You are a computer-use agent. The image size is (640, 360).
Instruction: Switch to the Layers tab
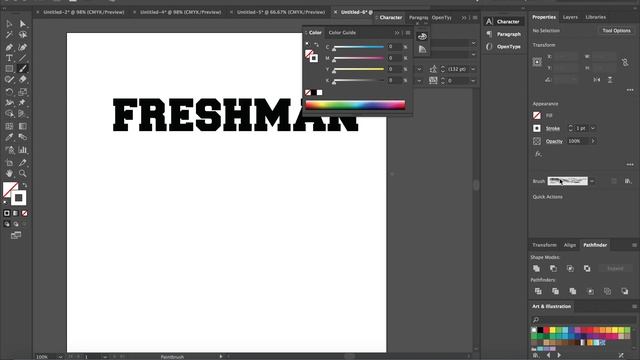[570, 17]
